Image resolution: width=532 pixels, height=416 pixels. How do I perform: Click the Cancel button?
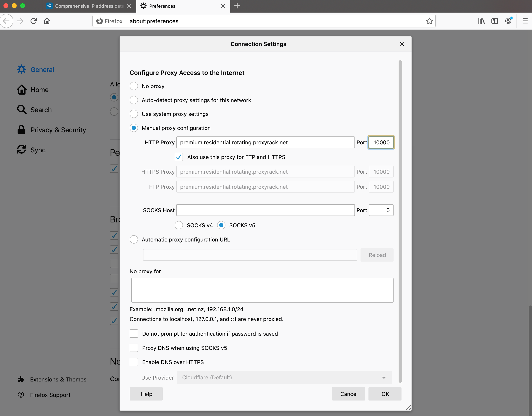point(349,394)
